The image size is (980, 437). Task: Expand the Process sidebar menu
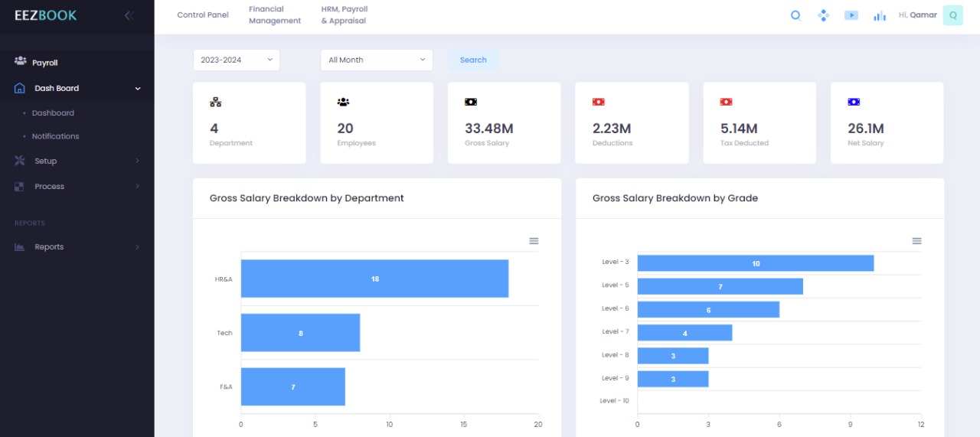[77, 186]
